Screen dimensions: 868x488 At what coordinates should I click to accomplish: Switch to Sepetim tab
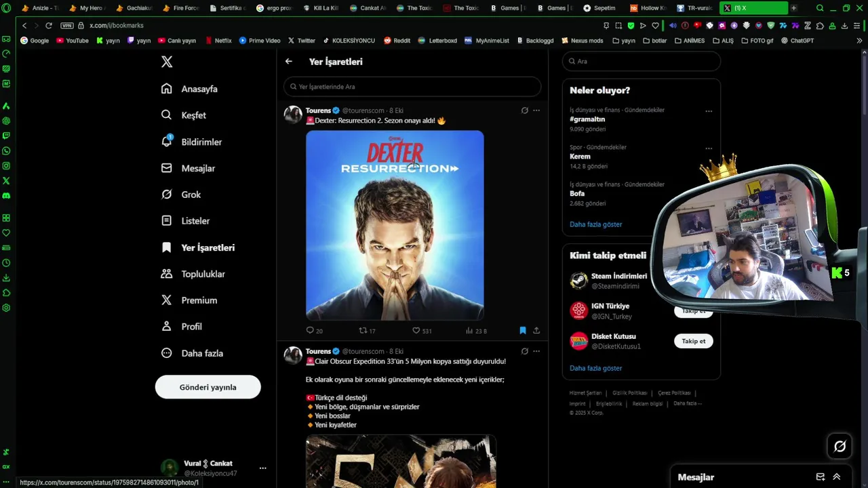[x=599, y=8]
